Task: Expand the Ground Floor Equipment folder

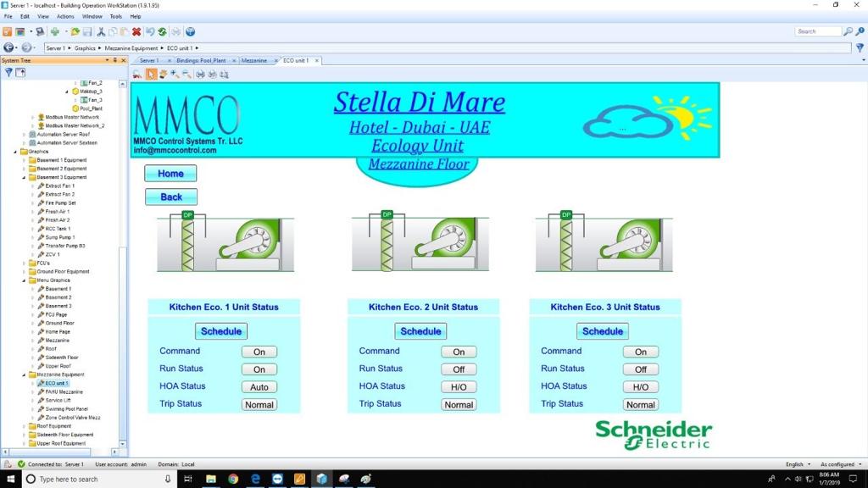Action: pos(25,272)
